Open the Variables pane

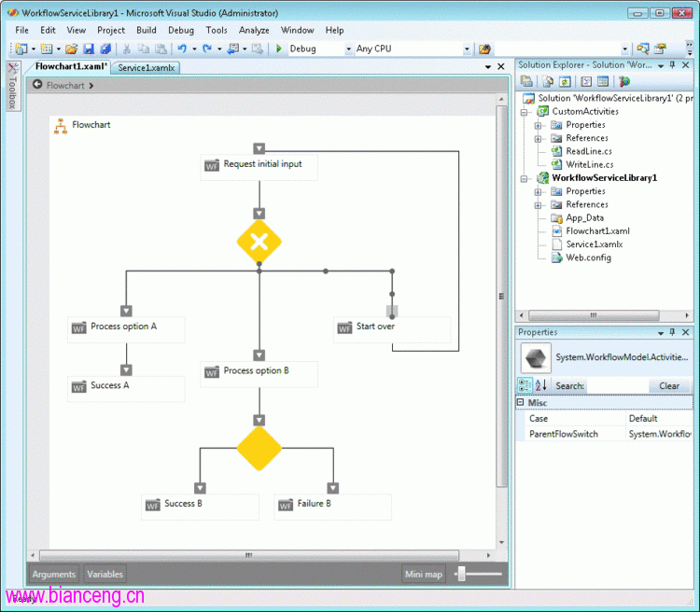pos(105,574)
